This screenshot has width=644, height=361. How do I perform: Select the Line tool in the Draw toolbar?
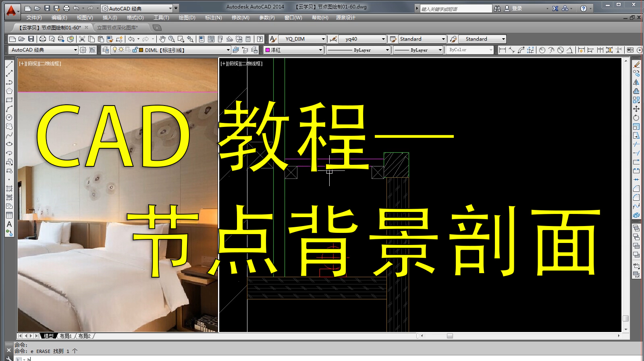click(9, 64)
